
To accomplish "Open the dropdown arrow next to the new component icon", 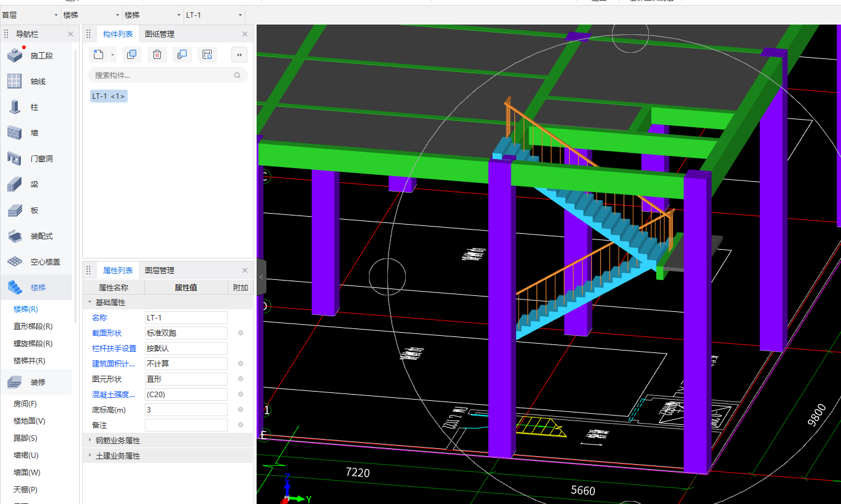I will pos(112,55).
